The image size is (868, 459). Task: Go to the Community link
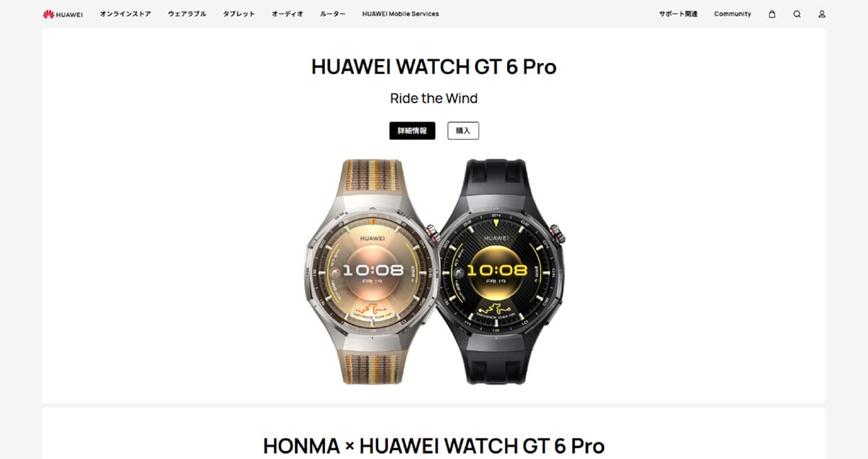(x=733, y=14)
